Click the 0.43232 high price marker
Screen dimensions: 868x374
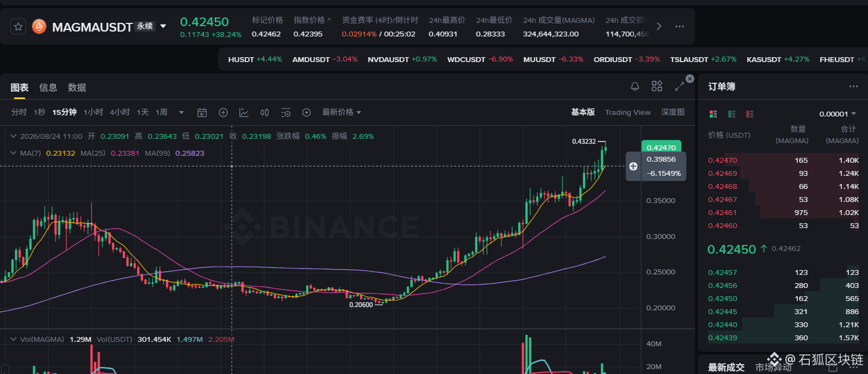click(584, 142)
